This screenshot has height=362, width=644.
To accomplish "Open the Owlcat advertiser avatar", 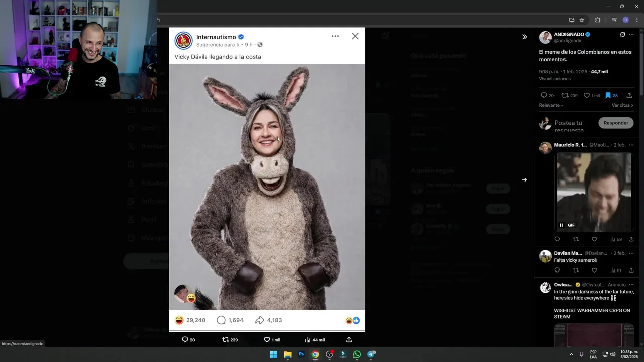I will (545, 287).
